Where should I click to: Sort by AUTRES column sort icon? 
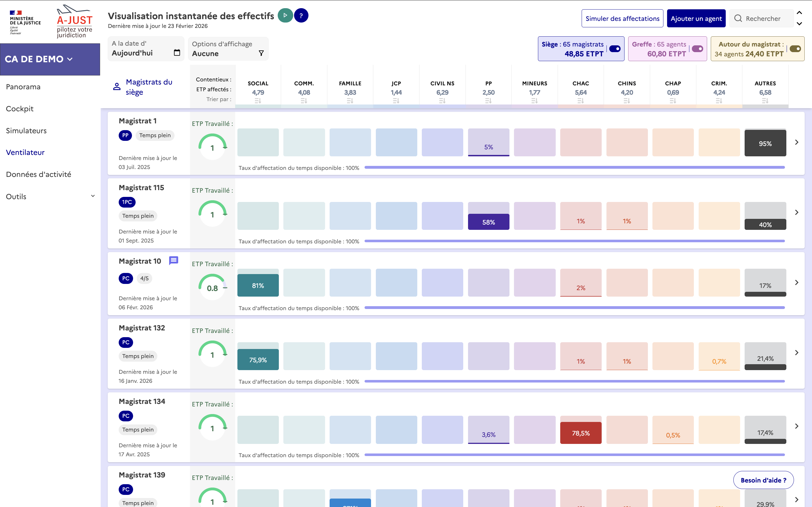click(x=765, y=101)
